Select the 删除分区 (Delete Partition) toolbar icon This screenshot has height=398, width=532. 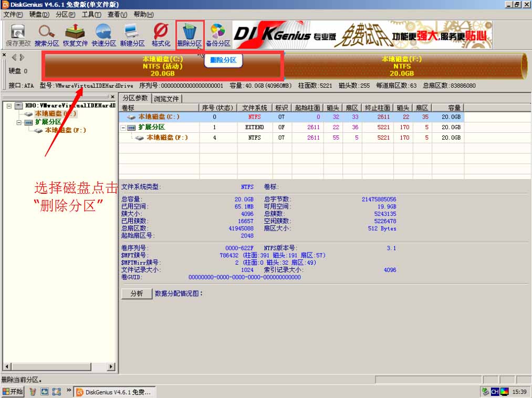tap(189, 33)
